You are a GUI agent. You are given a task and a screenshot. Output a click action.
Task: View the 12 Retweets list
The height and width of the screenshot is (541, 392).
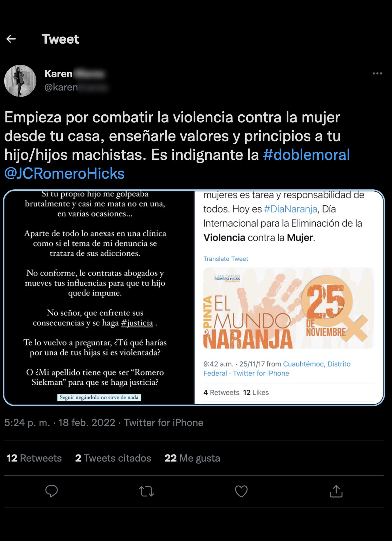point(34,458)
